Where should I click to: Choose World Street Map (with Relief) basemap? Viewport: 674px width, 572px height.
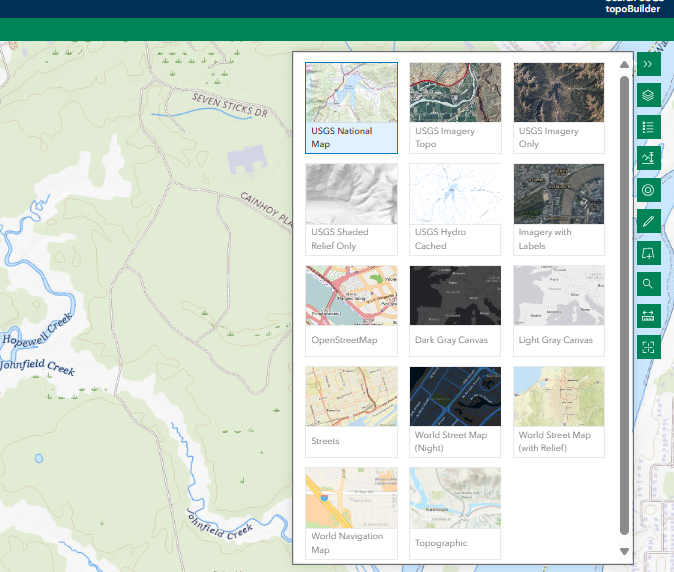(559, 412)
